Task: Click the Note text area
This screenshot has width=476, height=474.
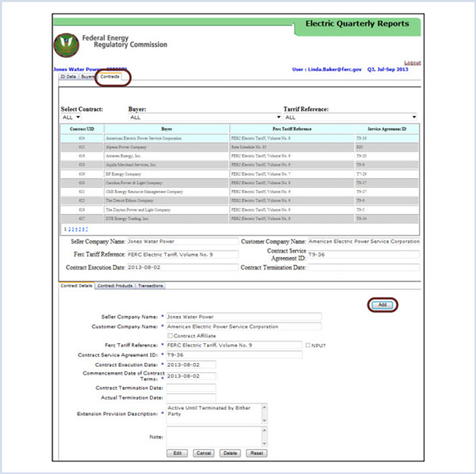Action: [x=216, y=434]
